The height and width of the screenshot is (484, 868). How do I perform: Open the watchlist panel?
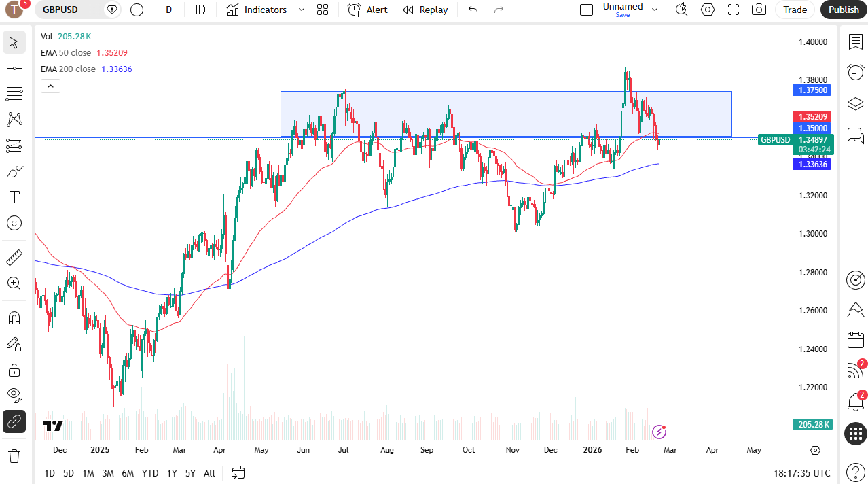856,42
